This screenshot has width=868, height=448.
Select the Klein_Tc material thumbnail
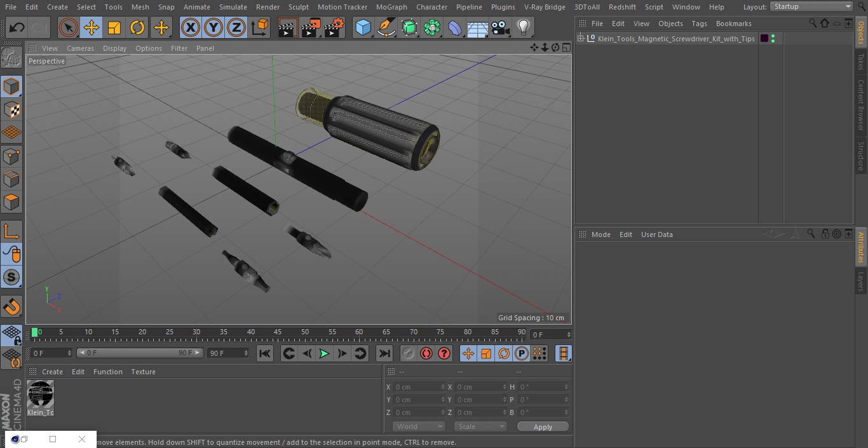(40, 395)
